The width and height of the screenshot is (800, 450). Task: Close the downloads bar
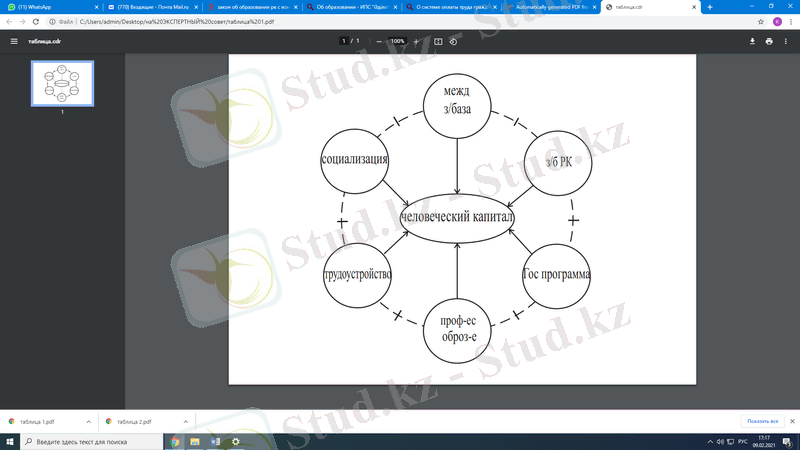click(x=792, y=421)
